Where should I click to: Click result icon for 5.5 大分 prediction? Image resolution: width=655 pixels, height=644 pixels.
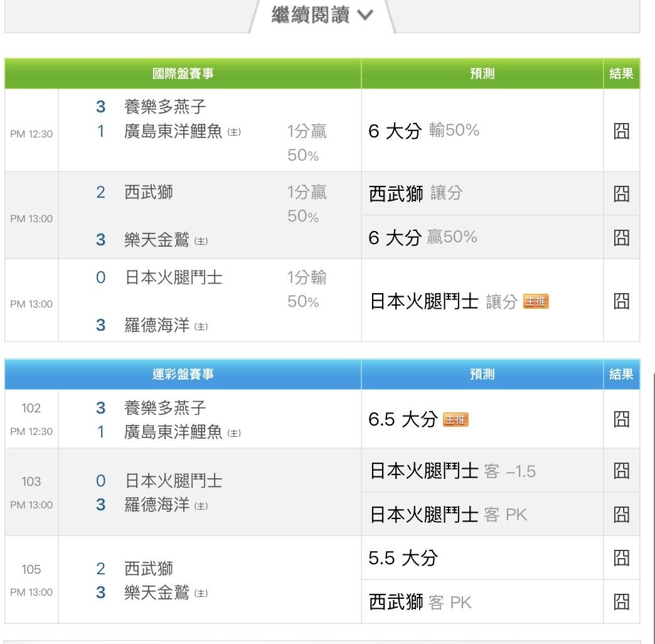point(621,558)
